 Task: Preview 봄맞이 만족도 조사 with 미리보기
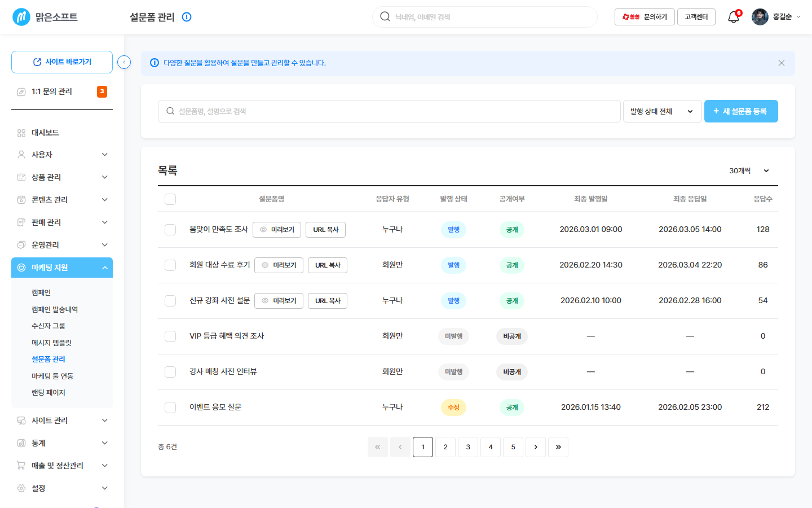(x=277, y=230)
